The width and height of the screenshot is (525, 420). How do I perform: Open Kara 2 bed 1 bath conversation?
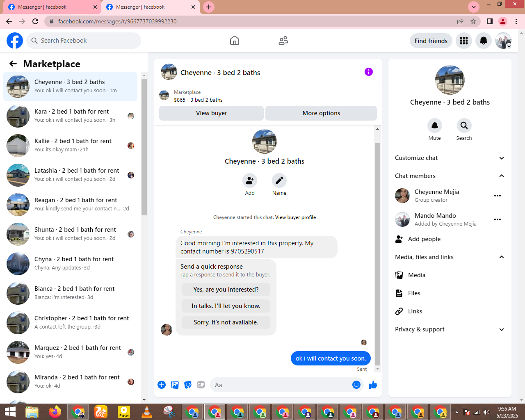click(x=71, y=116)
